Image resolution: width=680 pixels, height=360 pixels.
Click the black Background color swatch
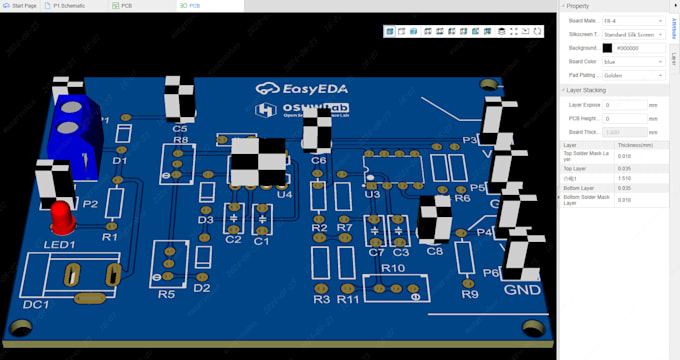tap(607, 48)
